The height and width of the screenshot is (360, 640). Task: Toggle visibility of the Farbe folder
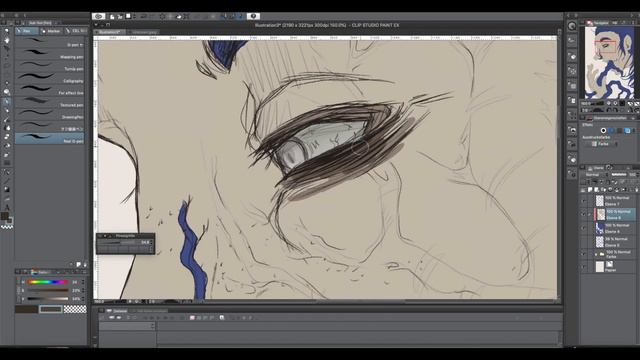584,254
